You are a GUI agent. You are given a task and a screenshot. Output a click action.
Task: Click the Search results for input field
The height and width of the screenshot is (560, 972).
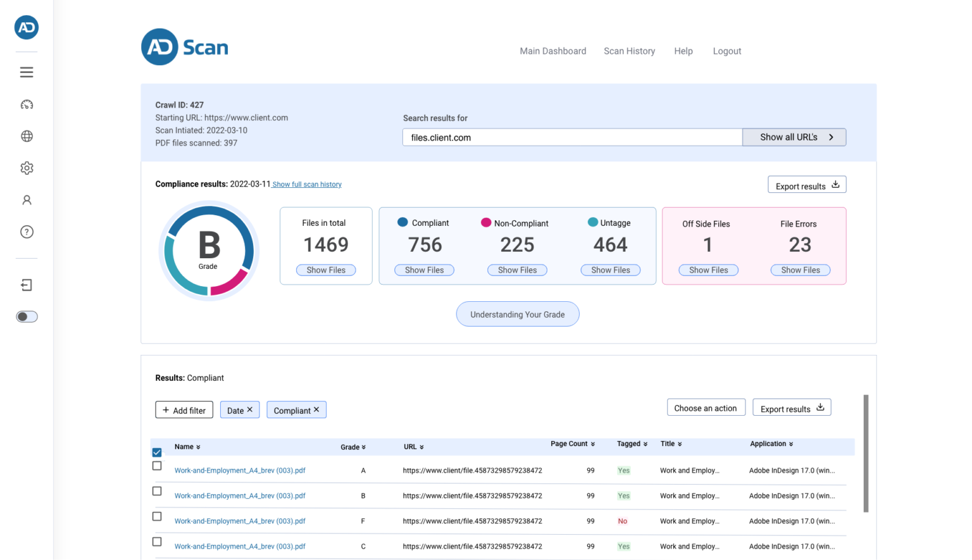pos(572,137)
